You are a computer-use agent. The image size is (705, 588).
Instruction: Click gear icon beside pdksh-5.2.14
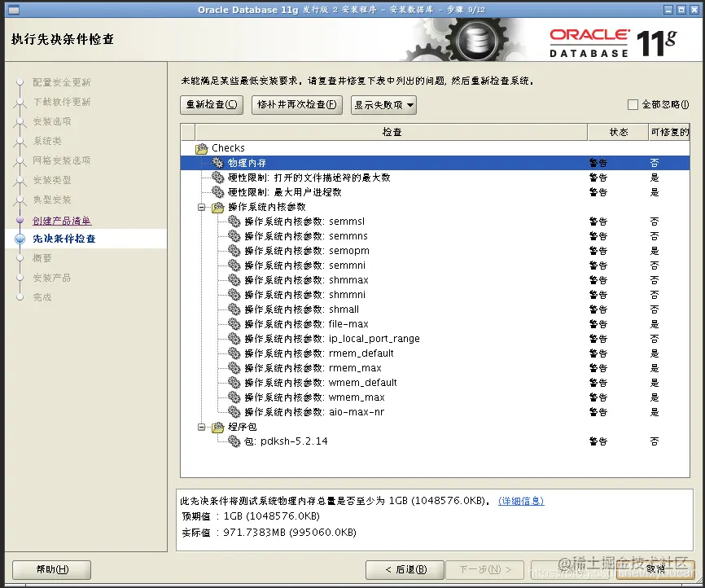coord(234,441)
